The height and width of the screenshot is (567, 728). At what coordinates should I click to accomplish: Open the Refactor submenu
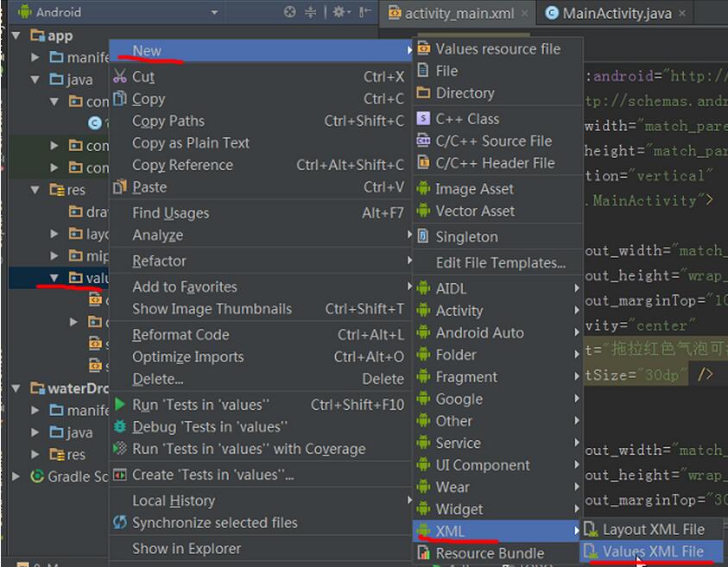tap(261, 261)
